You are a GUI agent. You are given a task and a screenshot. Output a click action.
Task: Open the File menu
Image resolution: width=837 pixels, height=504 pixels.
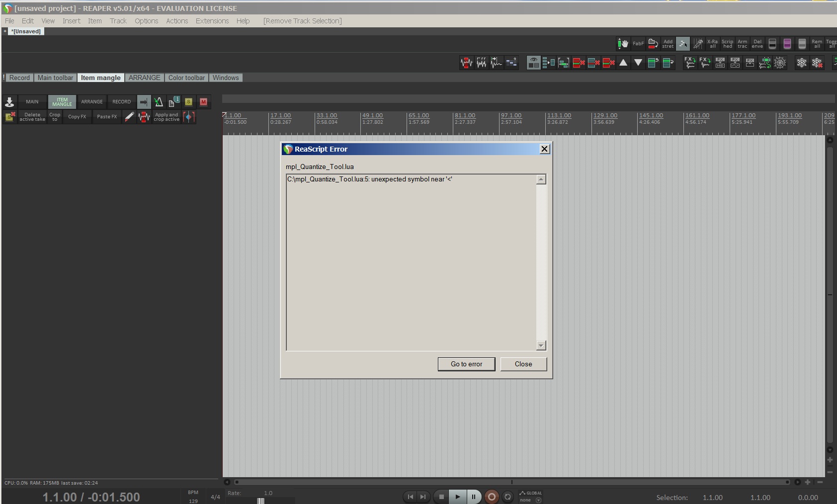pyautogui.click(x=9, y=21)
